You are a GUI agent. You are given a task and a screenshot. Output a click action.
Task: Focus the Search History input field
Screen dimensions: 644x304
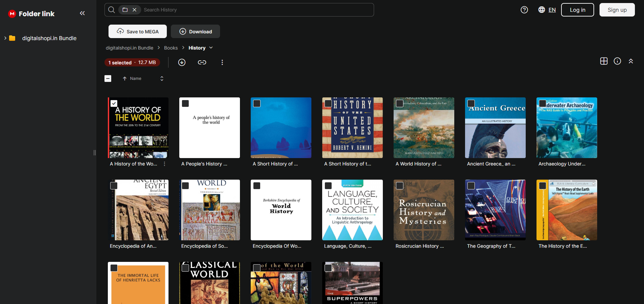pos(256,10)
